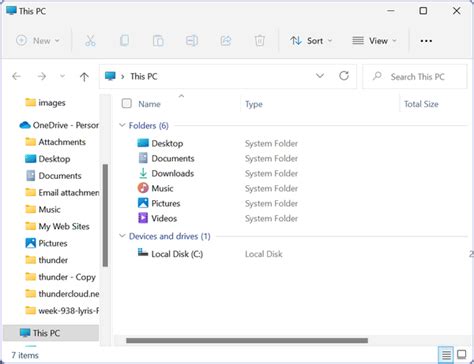Open week-938-lyris folder in sidebar
The image size is (474, 364).
[x=69, y=311]
